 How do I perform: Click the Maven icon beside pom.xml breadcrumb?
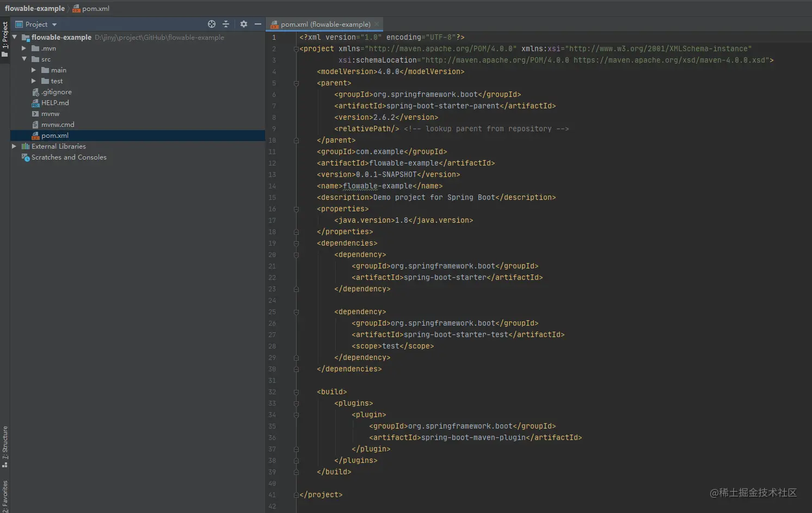pyautogui.click(x=77, y=8)
